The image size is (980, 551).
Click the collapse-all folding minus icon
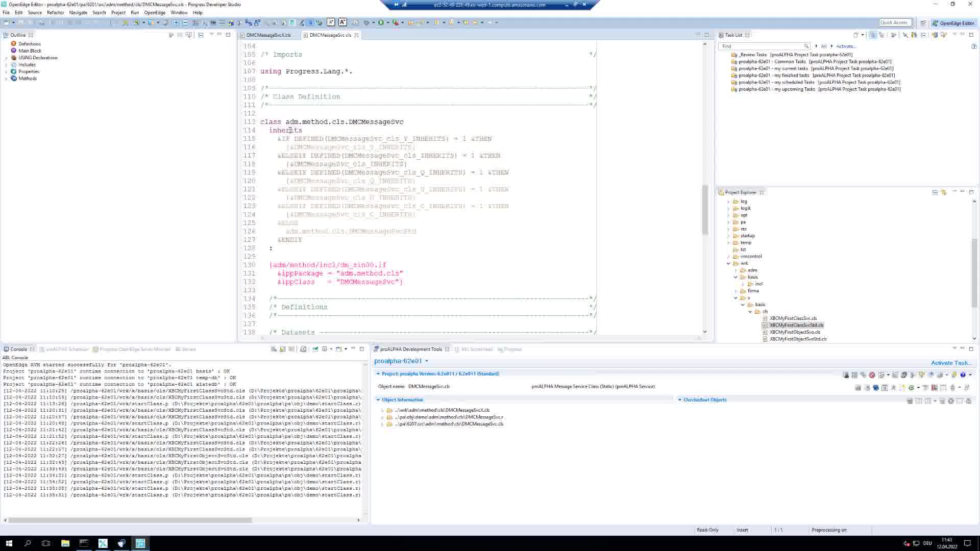[185, 22]
